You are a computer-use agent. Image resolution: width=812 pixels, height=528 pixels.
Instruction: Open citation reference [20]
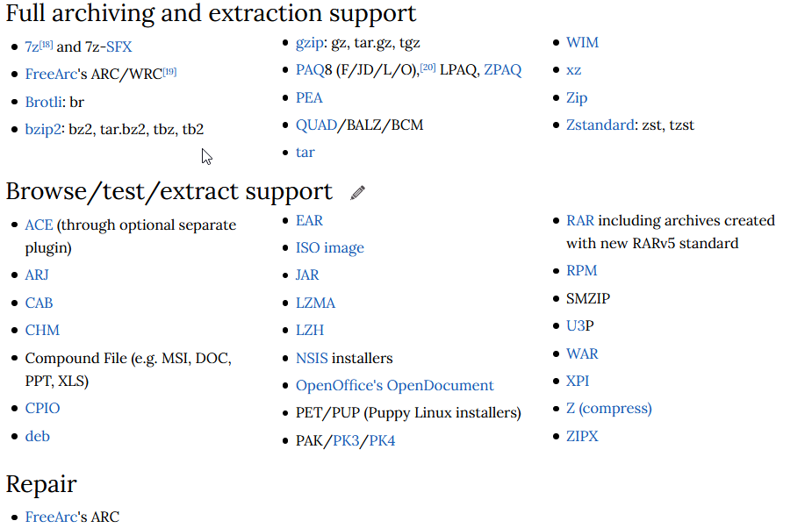tap(428, 68)
